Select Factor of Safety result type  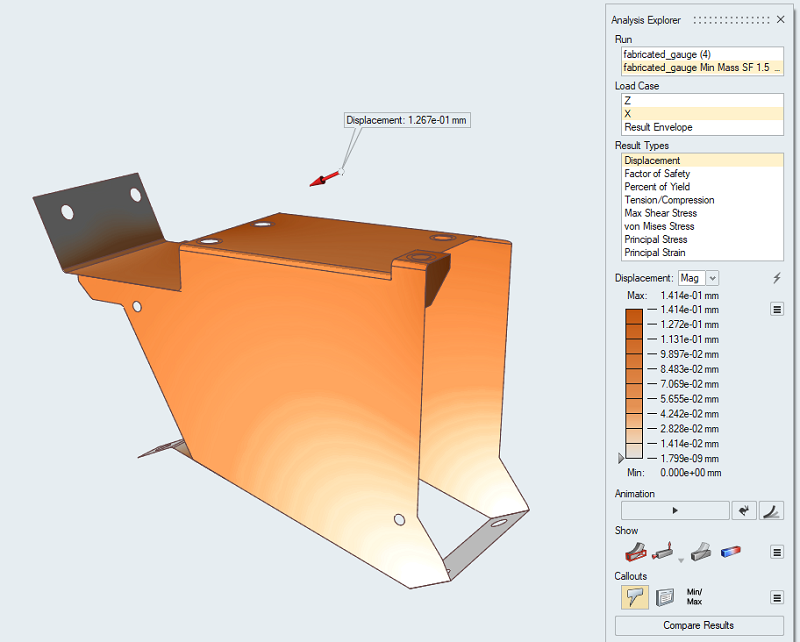[x=657, y=174]
